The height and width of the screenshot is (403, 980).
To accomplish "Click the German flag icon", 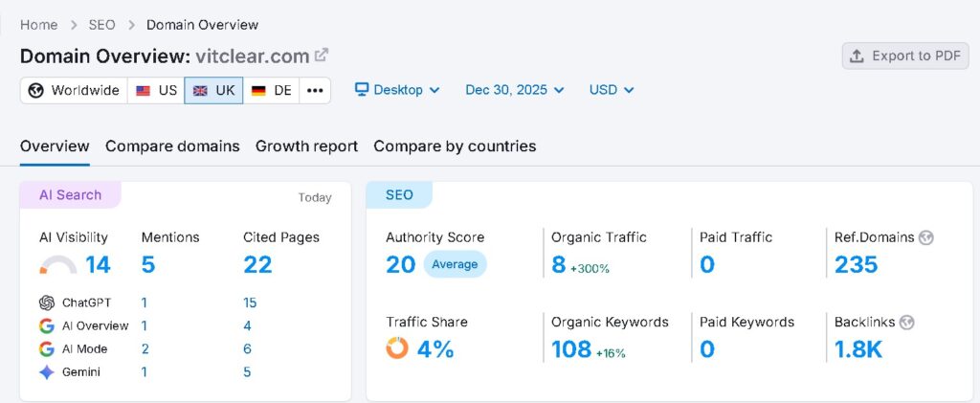I will pos(258,91).
